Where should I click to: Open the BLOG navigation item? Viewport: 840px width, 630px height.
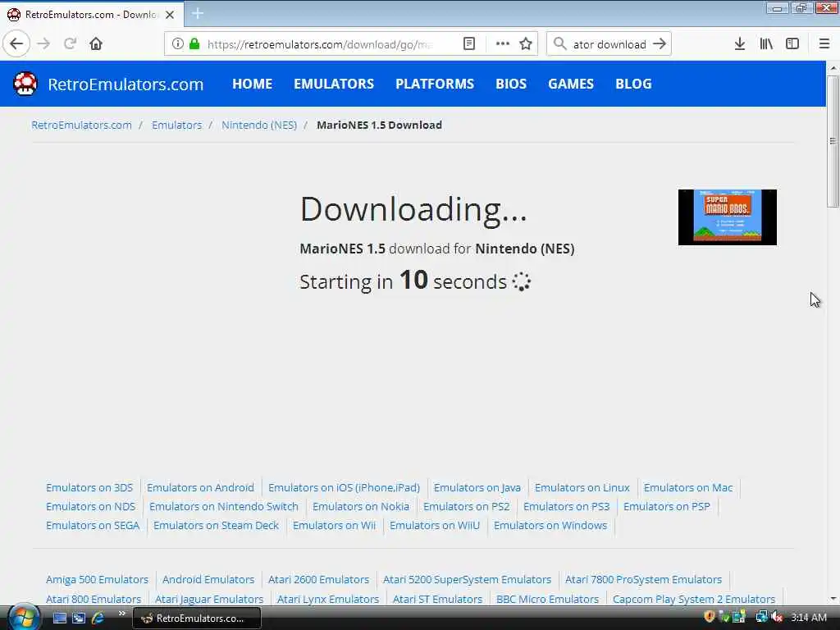[x=633, y=84]
